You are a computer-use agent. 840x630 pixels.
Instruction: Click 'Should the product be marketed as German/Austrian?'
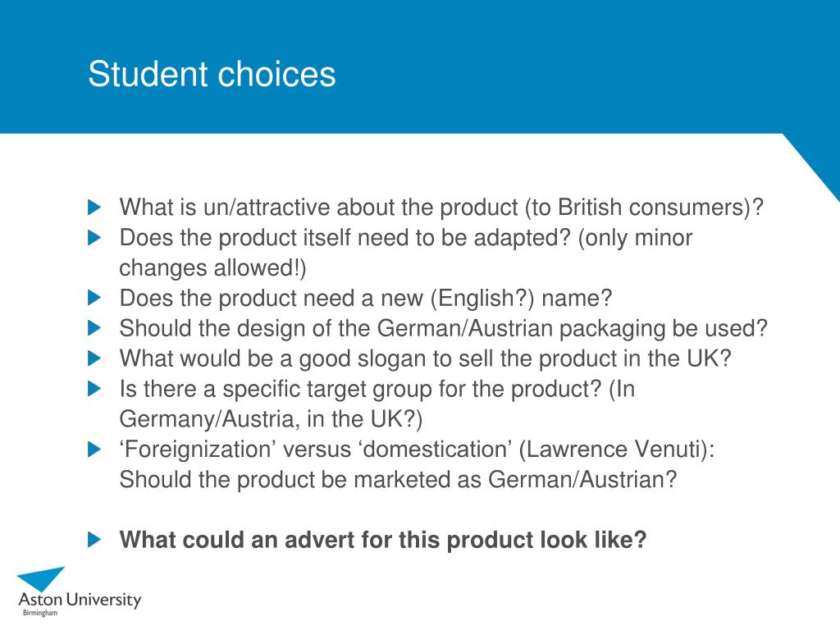[x=398, y=479]
